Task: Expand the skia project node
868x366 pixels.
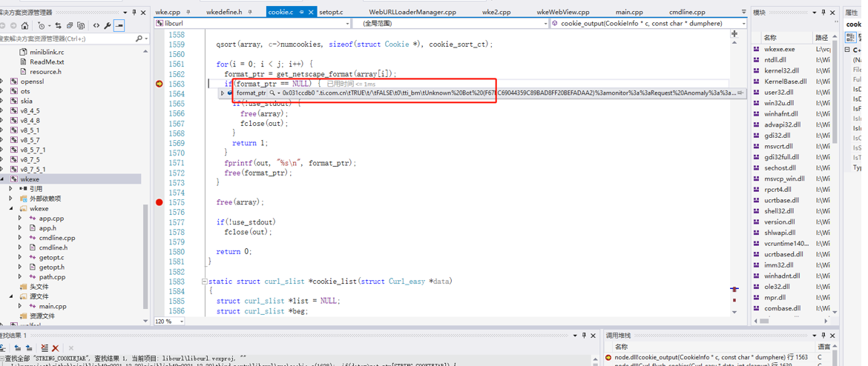Action: click(x=2, y=102)
